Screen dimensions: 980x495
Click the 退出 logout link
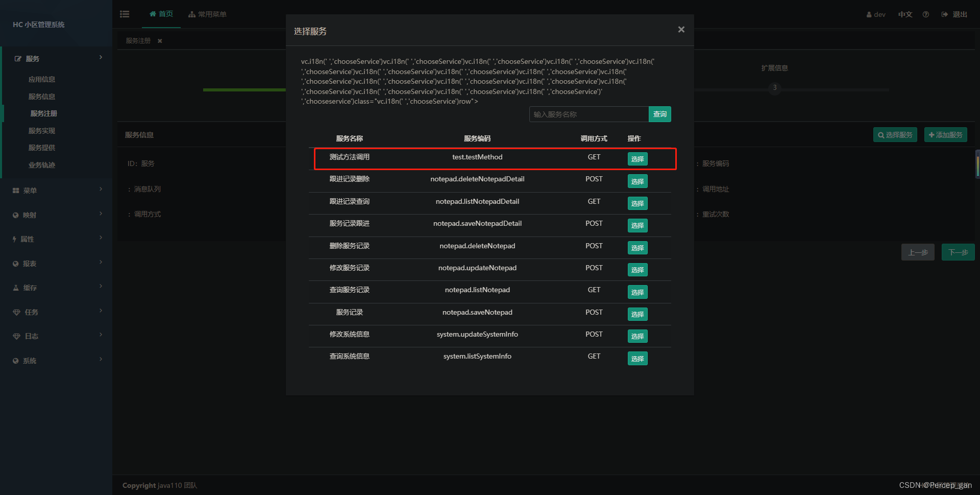[x=954, y=14]
